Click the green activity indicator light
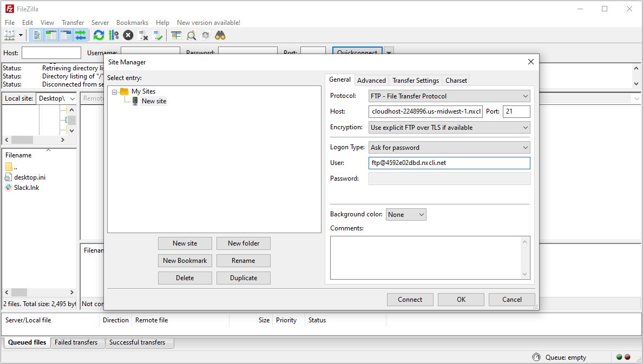The image size is (643, 364). click(619, 357)
